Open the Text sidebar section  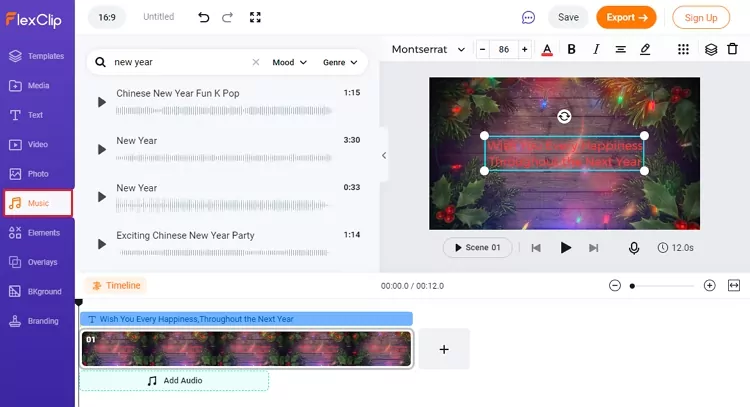tap(26, 115)
